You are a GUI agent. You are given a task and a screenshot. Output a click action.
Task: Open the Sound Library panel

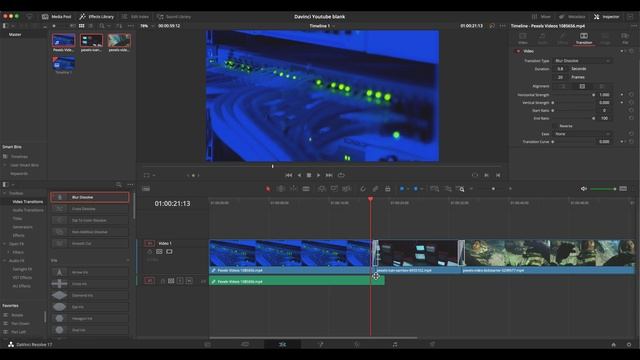coord(174,17)
